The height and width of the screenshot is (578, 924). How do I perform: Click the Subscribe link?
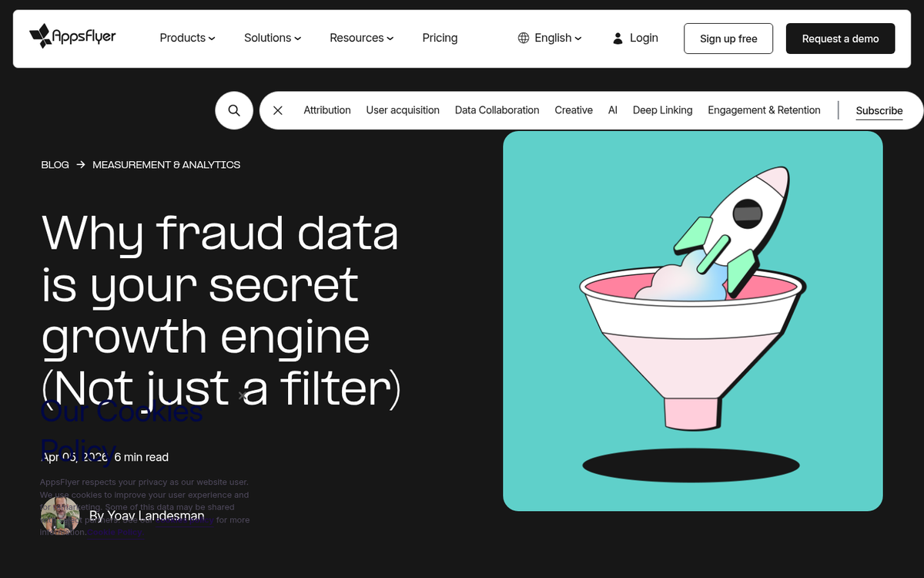pos(879,111)
